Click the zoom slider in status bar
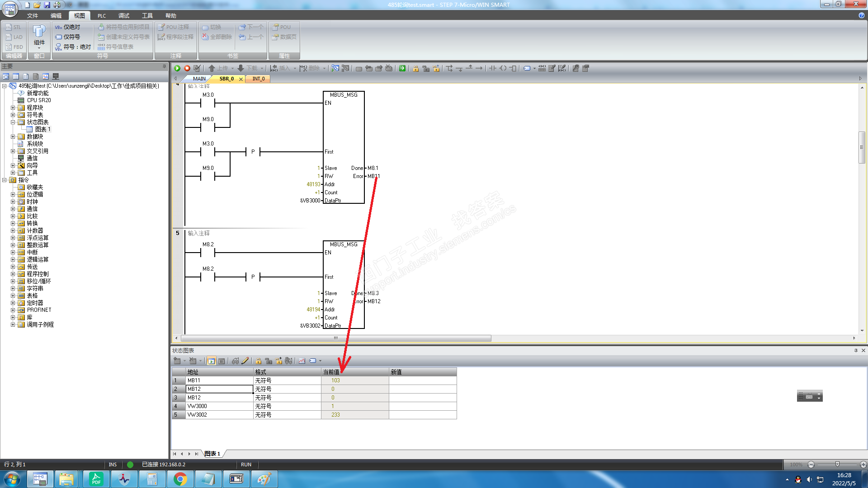This screenshot has height=488, width=868. (x=837, y=465)
